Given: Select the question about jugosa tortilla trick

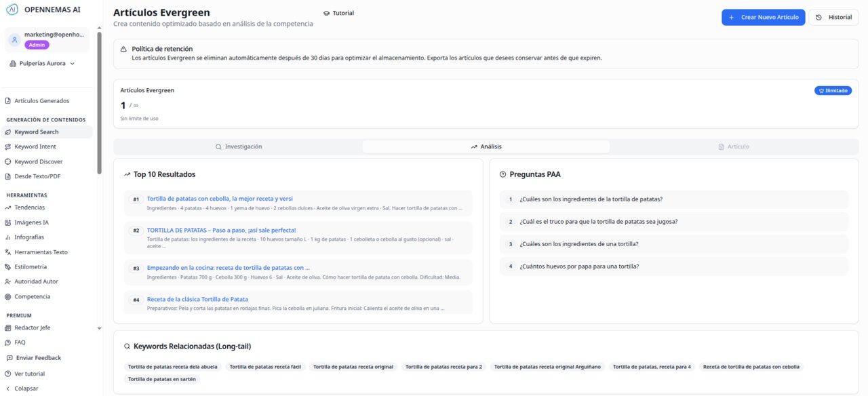Looking at the screenshot, I should point(598,222).
